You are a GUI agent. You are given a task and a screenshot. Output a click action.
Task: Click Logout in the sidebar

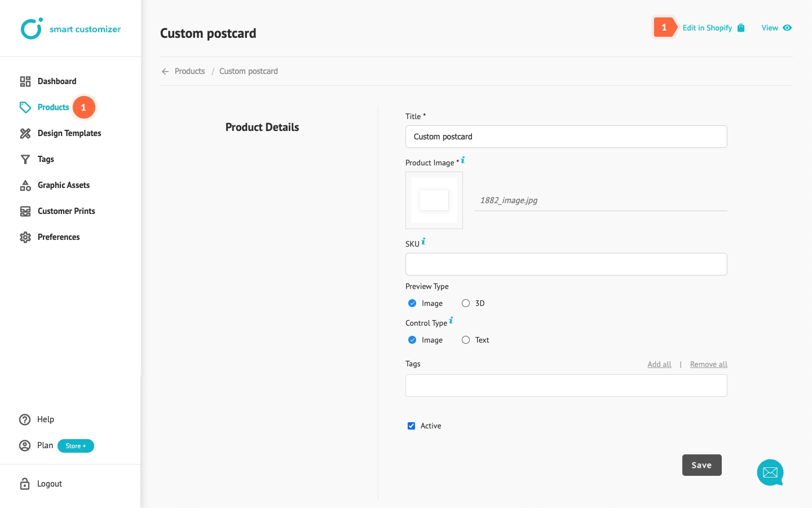[50, 484]
